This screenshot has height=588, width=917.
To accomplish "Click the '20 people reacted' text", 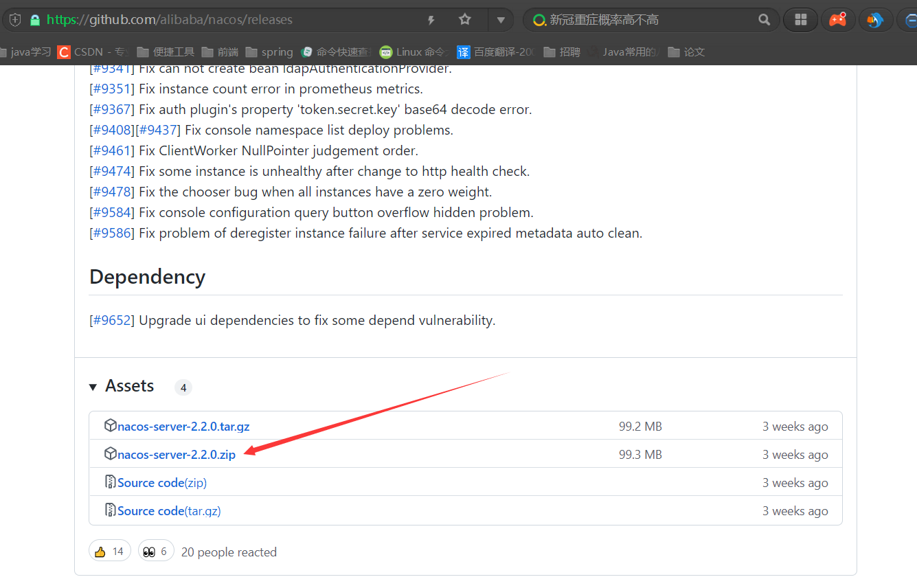I will point(229,552).
